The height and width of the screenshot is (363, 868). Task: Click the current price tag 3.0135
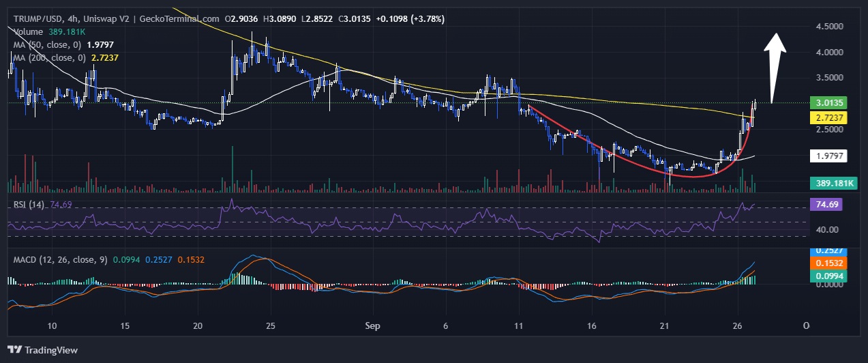[x=828, y=103]
